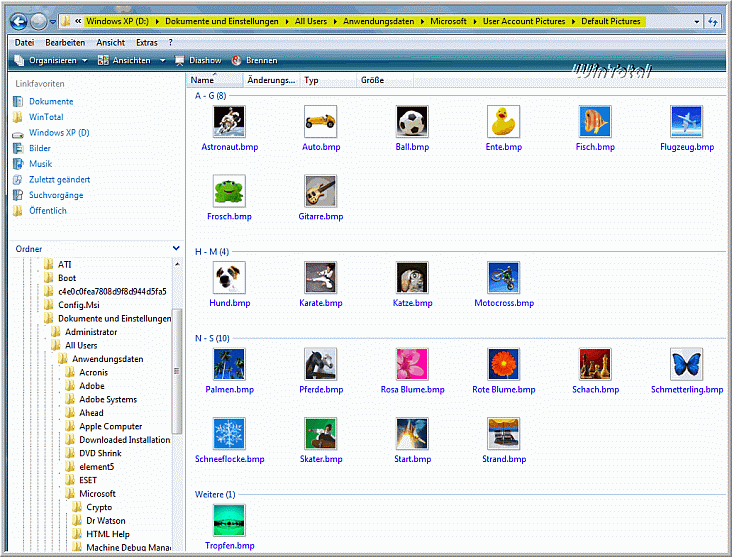
Task: Select the Skater.bmp icon
Action: click(x=320, y=434)
